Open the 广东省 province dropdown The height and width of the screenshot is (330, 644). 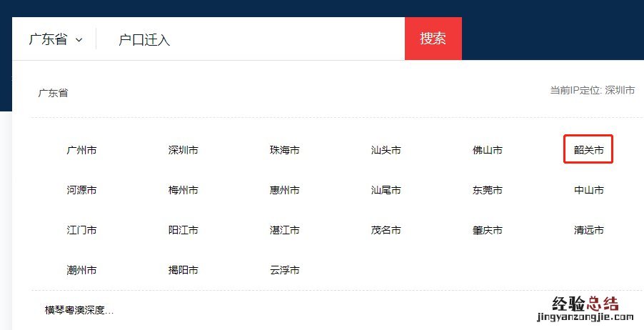(x=56, y=39)
